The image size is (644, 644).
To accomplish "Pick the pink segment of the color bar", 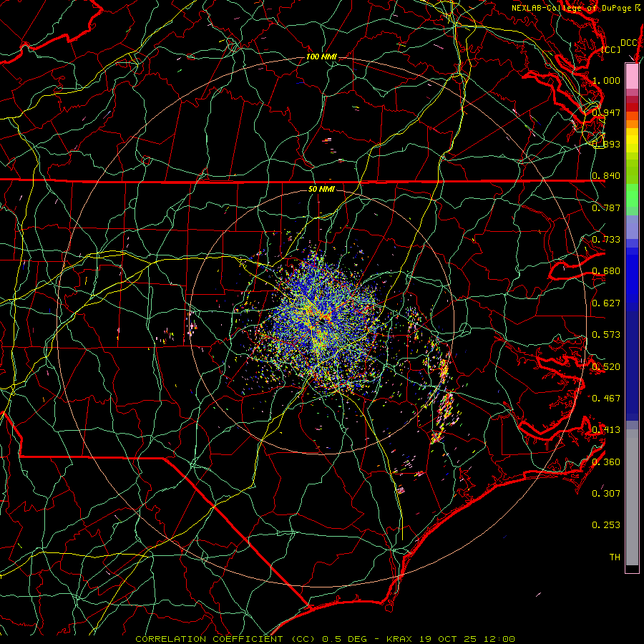I will pos(632,76).
